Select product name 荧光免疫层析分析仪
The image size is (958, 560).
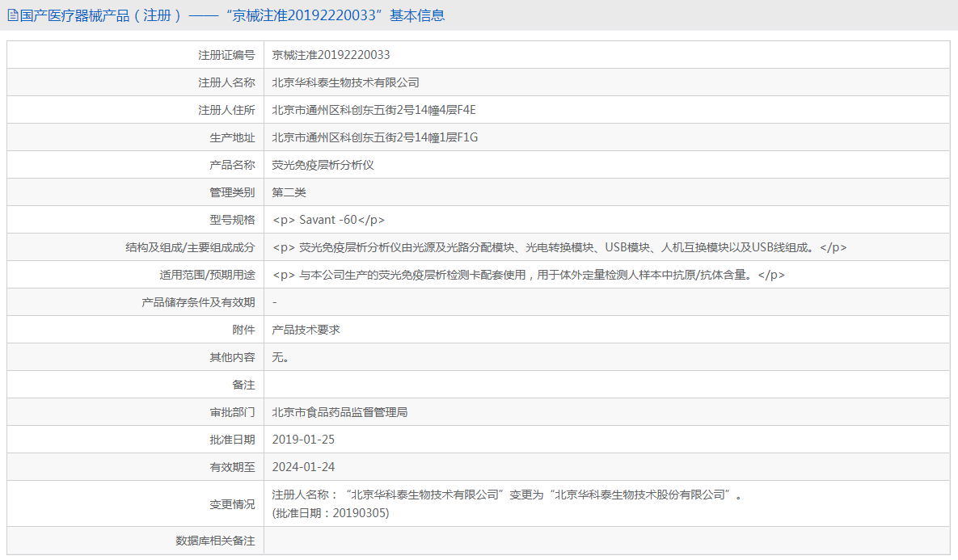click(x=323, y=165)
